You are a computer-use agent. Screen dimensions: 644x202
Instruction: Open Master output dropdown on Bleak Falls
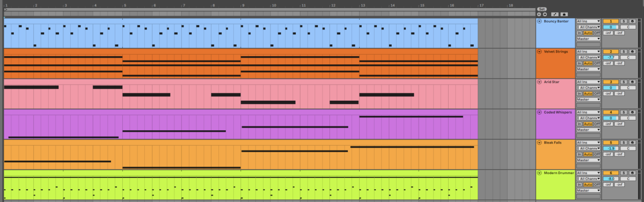click(x=588, y=160)
